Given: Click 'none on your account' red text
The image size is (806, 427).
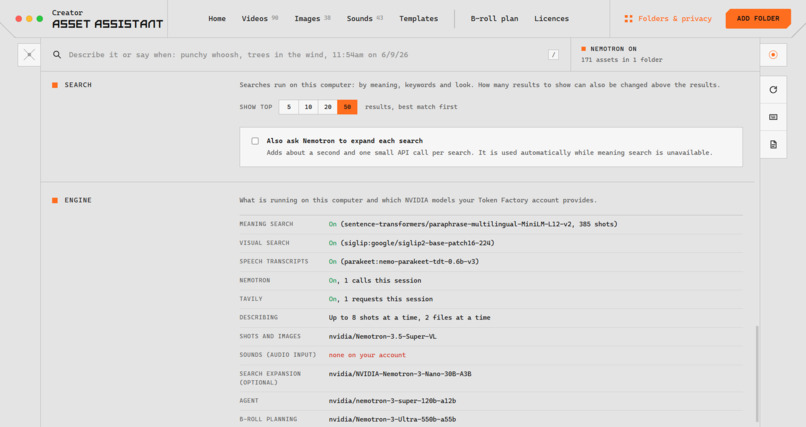Looking at the screenshot, I should 367,355.
